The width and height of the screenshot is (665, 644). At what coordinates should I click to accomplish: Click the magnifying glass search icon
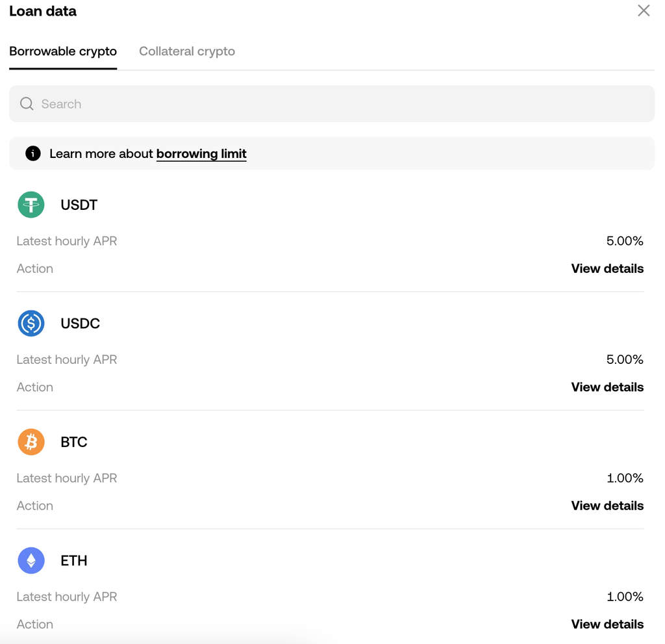tap(27, 104)
